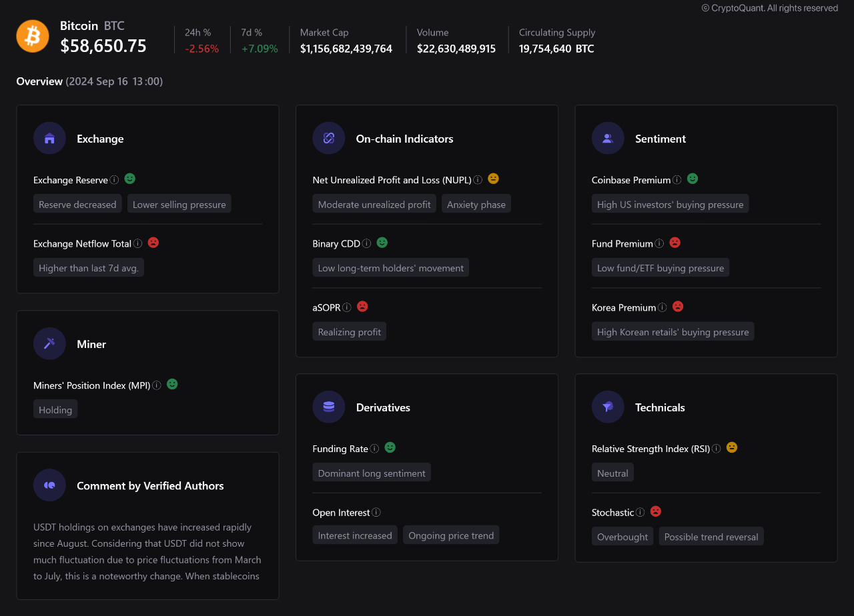Click the Market Cap value $1,156,682,439,764
This screenshot has height=616, width=854.
pyautogui.click(x=346, y=49)
